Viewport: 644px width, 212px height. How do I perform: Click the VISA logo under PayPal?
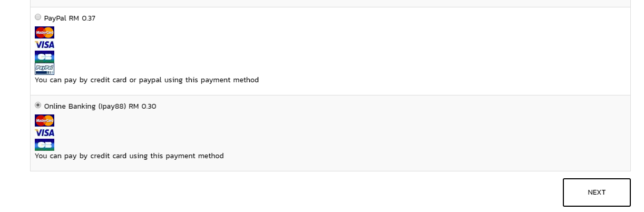[x=44, y=45]
